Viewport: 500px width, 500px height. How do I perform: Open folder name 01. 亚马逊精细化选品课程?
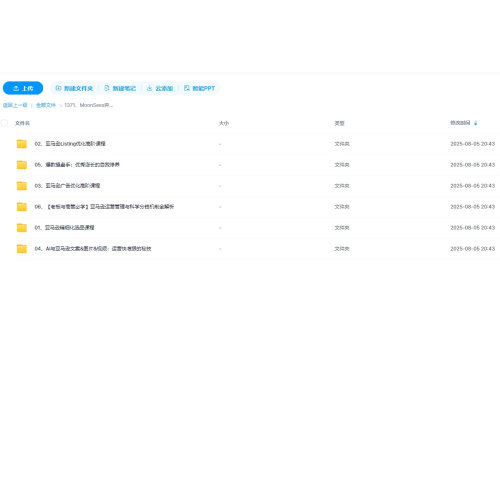[64, 228]
